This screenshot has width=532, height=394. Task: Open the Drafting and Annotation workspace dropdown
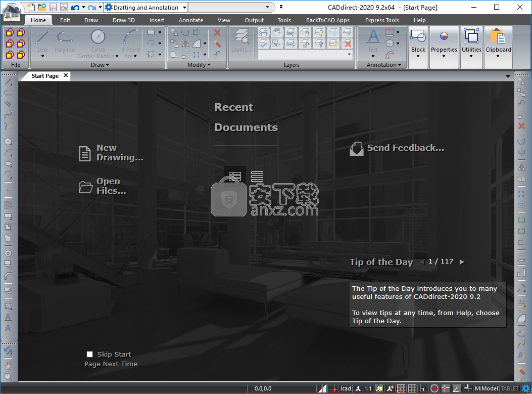pyautogui.click(x=184, y=7)
